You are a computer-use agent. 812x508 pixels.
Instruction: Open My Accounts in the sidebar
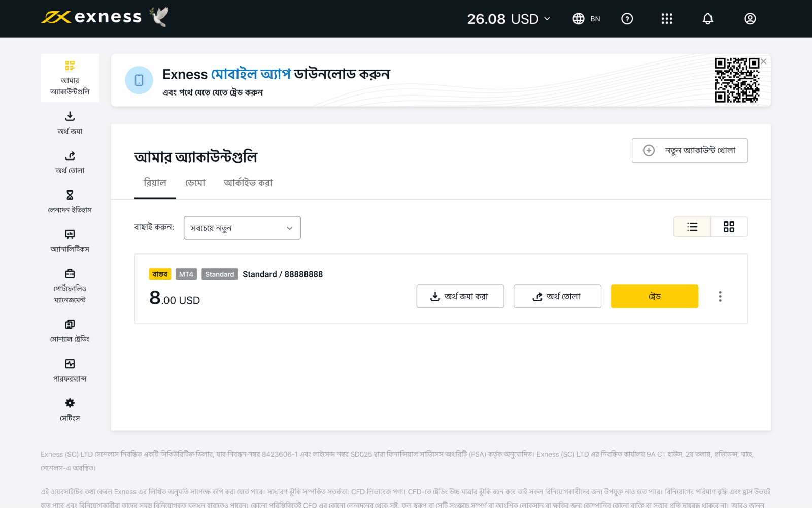(x=70, y=78)
